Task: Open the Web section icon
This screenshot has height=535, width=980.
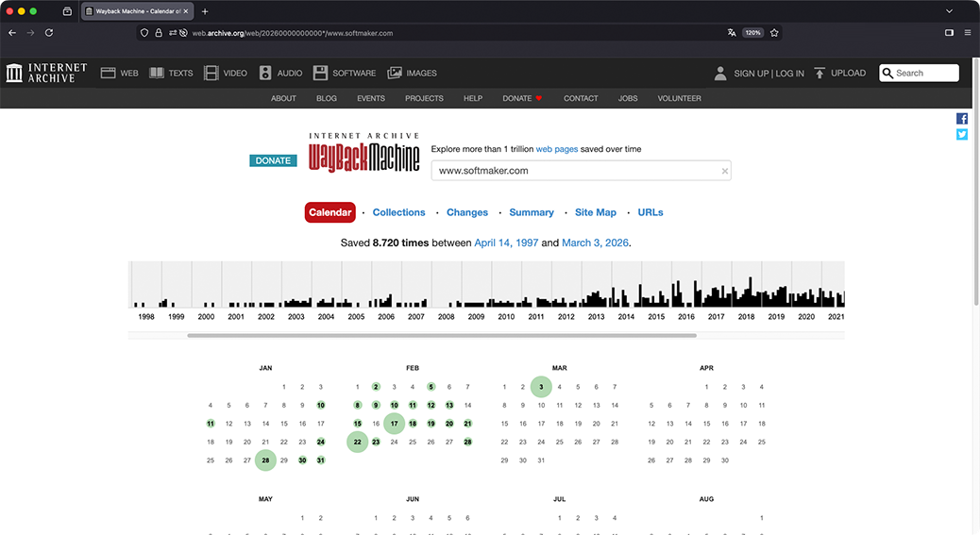Action: (x=109, y=73)
